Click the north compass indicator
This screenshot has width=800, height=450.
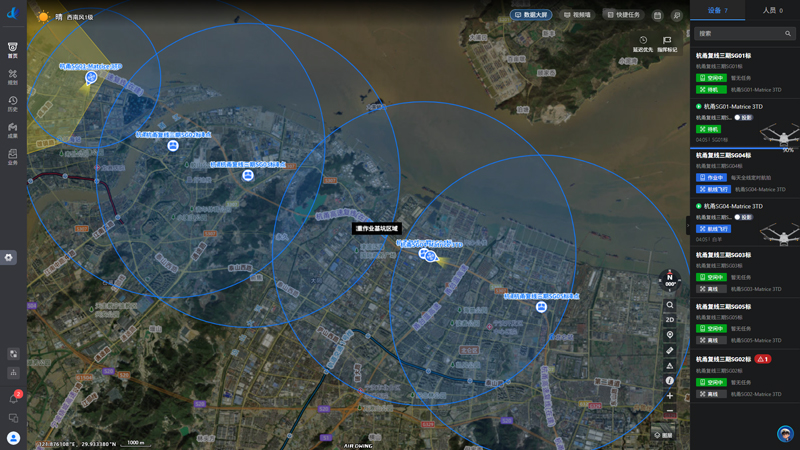(670, 280)
